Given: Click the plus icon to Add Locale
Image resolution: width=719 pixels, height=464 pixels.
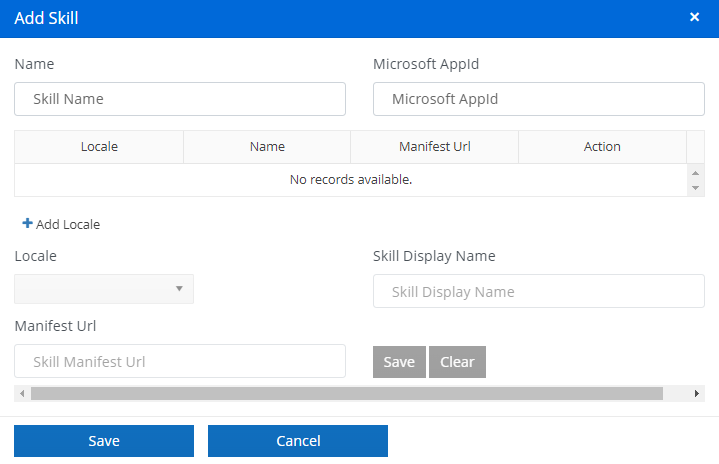Looking at the screenshot, I should [27, 224].
